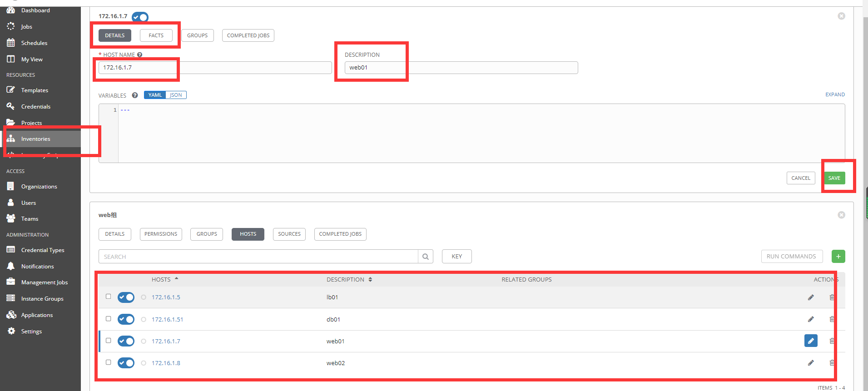
Task: Save the host changes
Action: 834,178
